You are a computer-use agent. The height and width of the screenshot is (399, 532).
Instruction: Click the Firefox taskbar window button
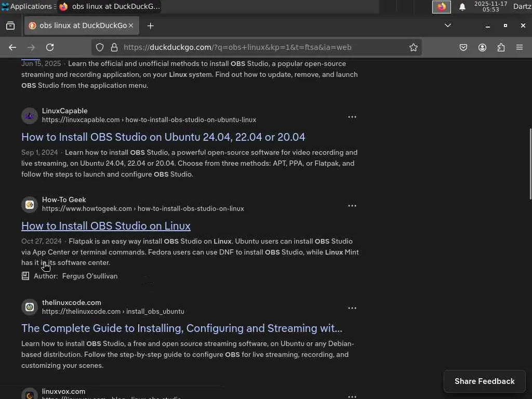[109, 6]
